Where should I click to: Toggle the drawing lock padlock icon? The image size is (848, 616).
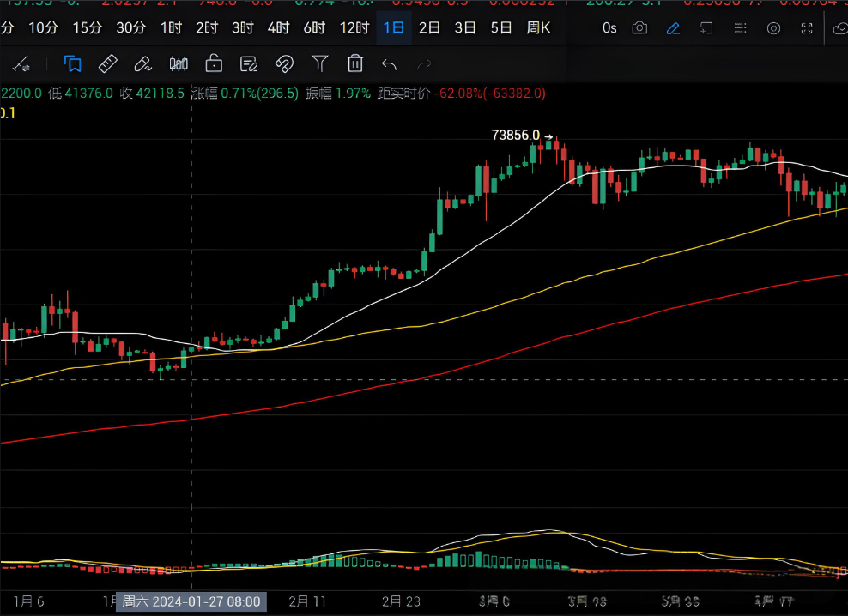[214, 63]
